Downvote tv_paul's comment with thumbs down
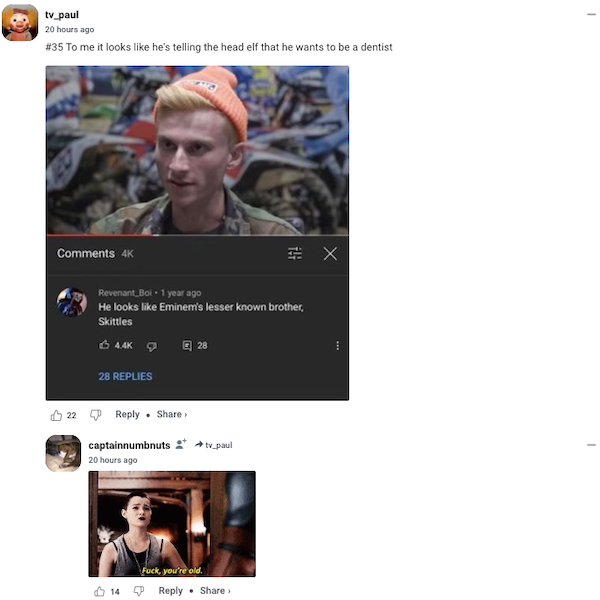Image resolution: width=600 pixels, height=600 pixels. click(96, 415)
